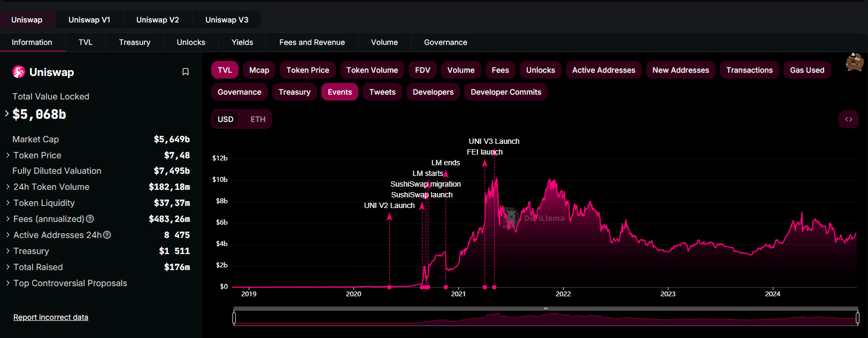Click the UNI V2 Launch event marker dot

[x=389, y=287]
